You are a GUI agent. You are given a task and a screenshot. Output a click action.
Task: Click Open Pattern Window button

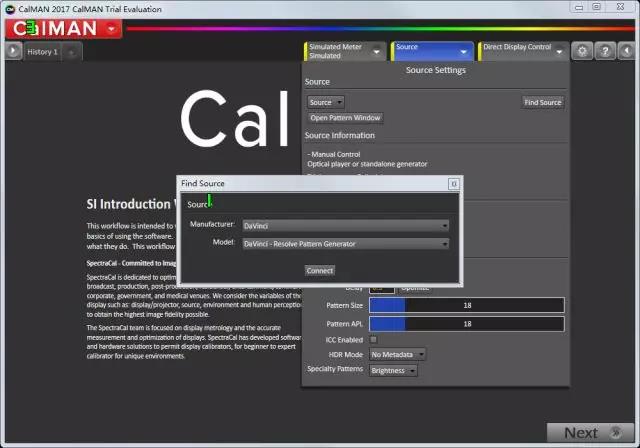click(x=345, y=118)
